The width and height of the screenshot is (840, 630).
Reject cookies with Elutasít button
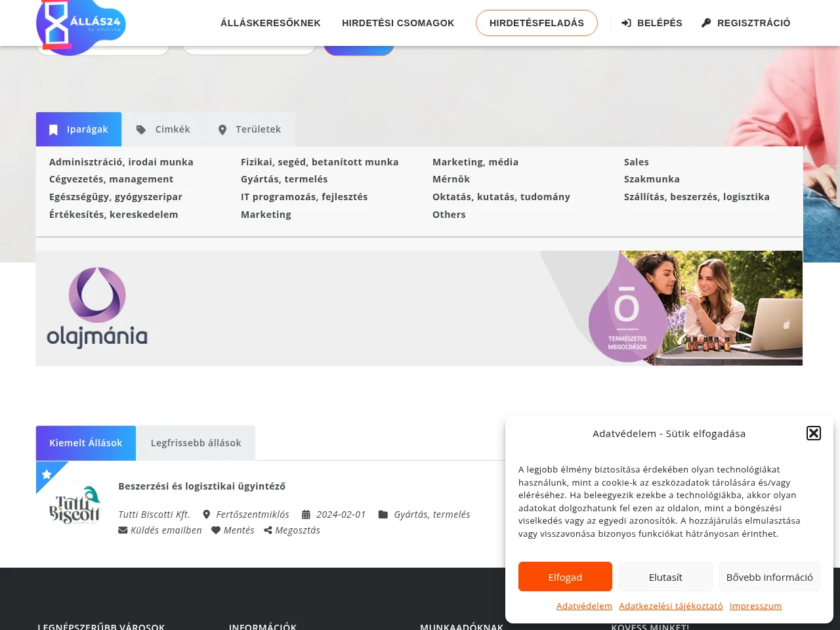click(x=665, y=577)
